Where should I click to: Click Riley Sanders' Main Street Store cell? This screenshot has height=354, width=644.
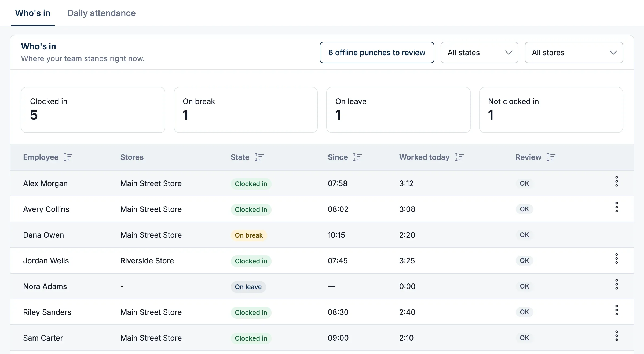coord(151,312)
